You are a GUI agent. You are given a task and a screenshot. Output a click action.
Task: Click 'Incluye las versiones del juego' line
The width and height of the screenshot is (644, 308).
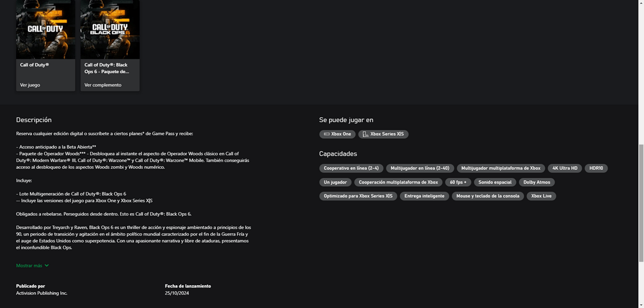point(84,200)
